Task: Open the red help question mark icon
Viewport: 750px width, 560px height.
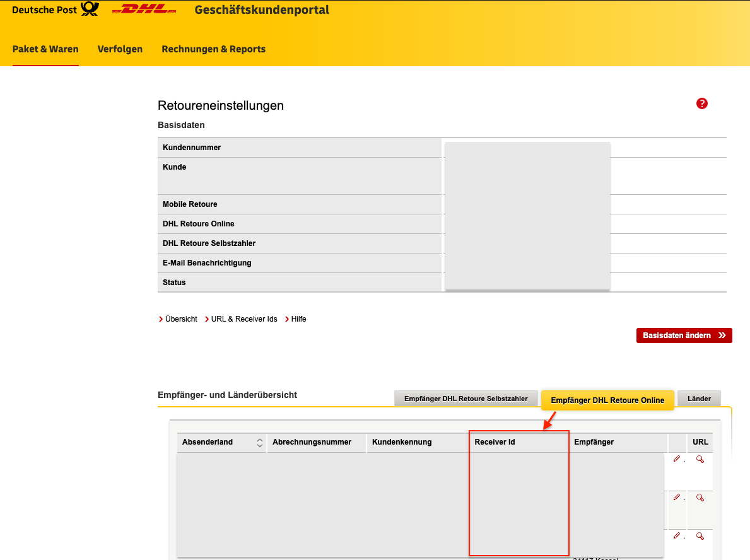Action: 702,103
